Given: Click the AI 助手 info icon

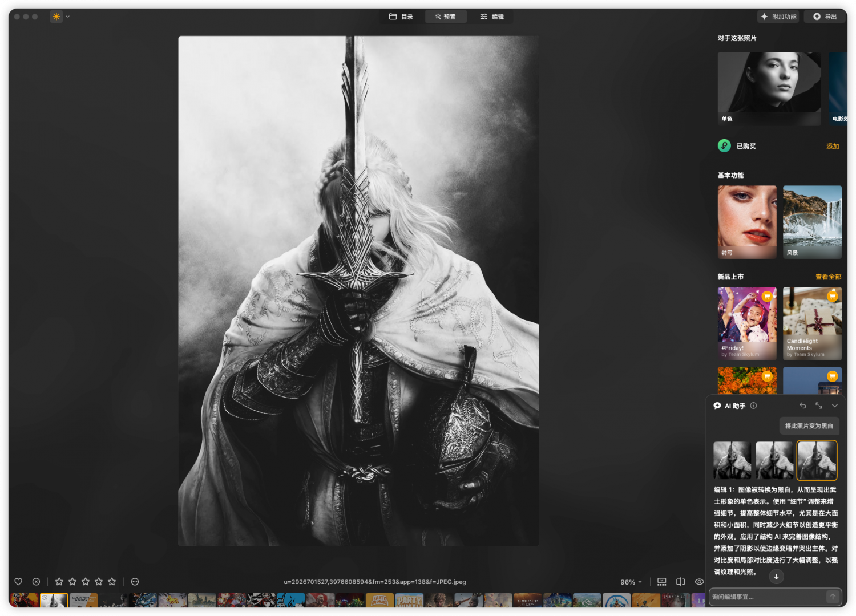Looking at the screenshot, I should point(753,406).
